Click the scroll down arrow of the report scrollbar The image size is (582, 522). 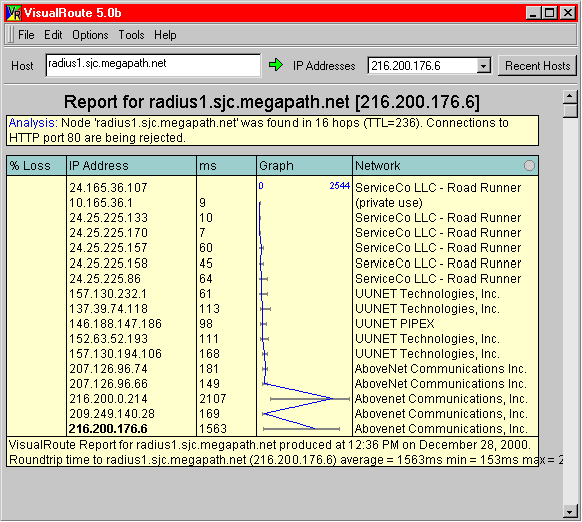coord(569,511)
